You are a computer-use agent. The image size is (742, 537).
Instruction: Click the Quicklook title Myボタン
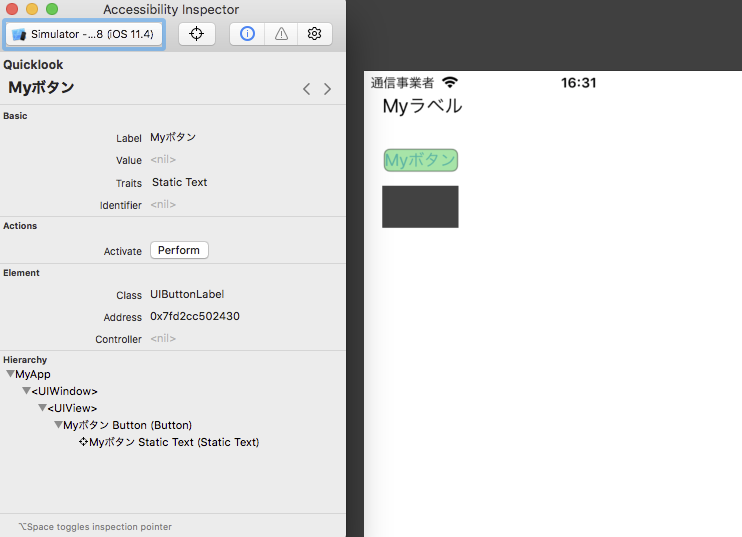[41, 87]
